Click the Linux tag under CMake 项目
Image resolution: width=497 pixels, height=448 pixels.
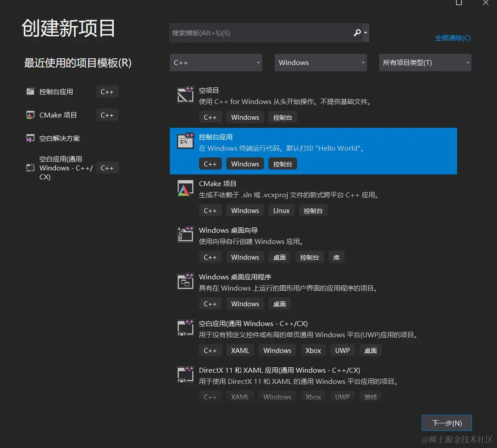point(281,210)
